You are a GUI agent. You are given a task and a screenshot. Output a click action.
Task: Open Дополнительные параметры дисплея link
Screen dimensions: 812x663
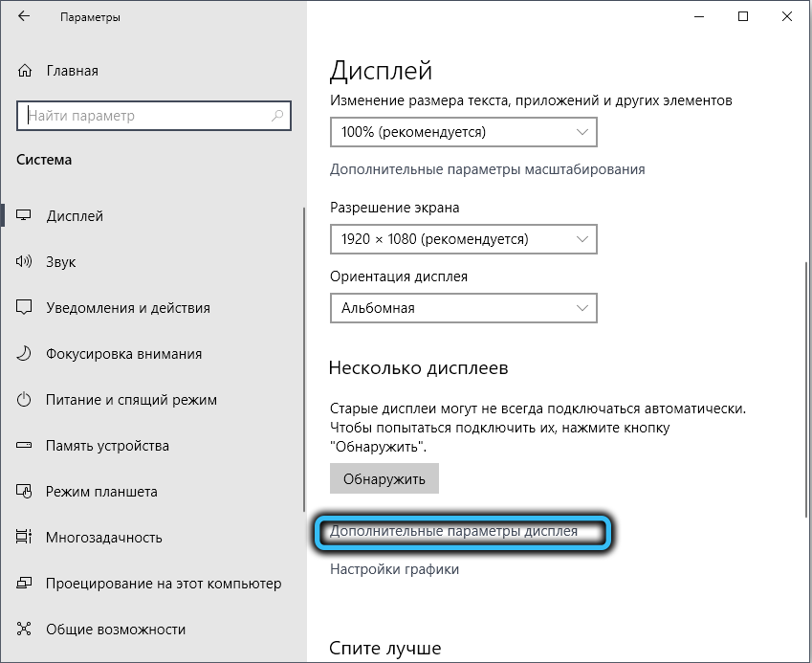coord(453,531)
